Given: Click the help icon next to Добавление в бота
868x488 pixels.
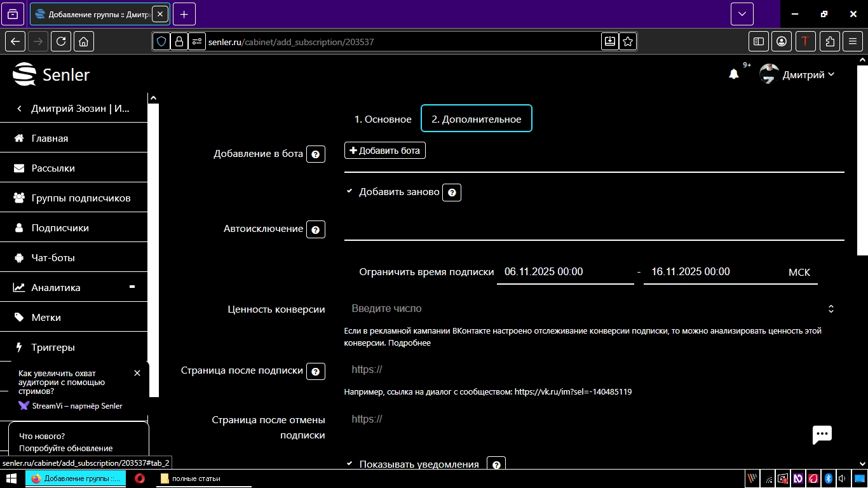Looking at the screenshot, I should click(x=316, y=154).
